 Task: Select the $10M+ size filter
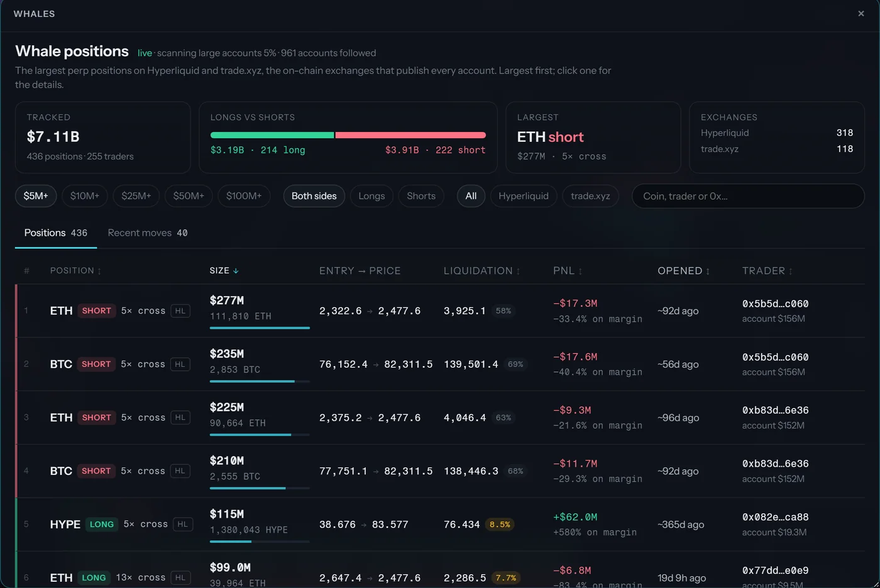pos(85,196)
